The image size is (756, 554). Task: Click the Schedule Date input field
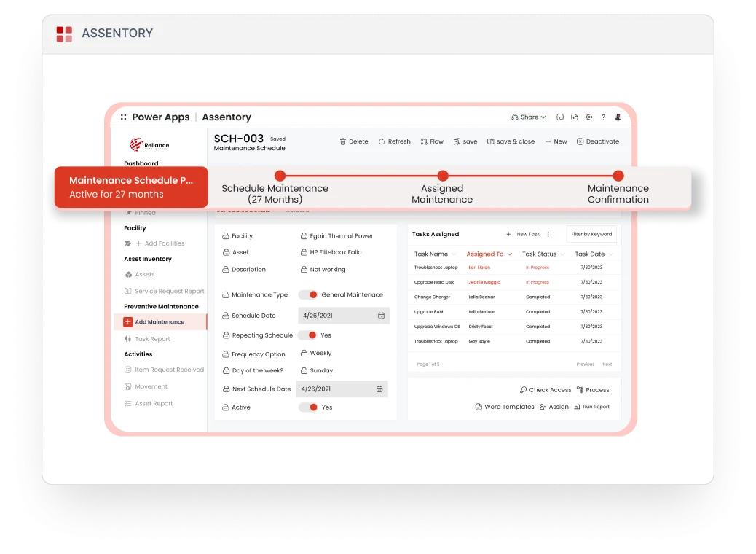click(x=343, y=316)
